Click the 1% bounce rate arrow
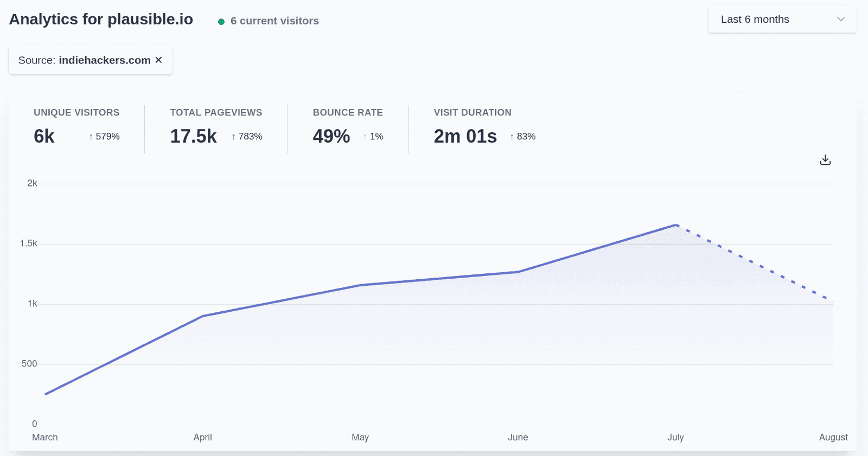Image resolution: width=868 pixels, height=456 pixels. point(365,137)
